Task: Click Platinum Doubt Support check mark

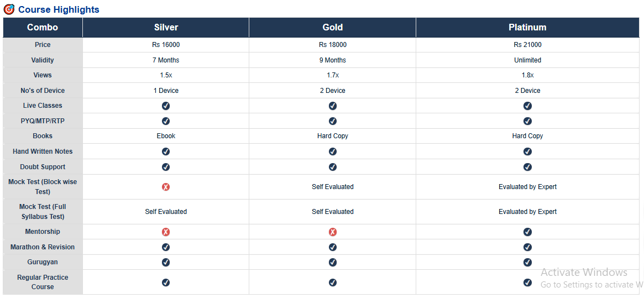Action: 527,167
